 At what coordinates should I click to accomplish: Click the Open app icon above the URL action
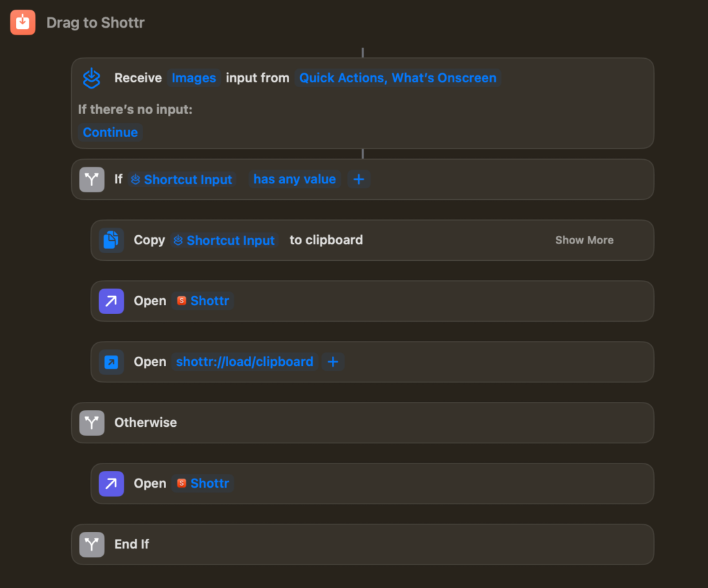coord(111,301)
